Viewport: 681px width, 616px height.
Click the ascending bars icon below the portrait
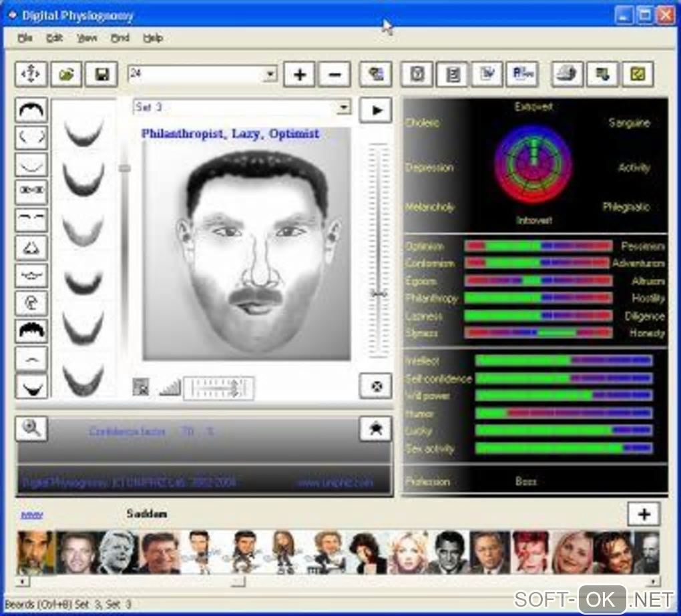click(x=170, y=387)
